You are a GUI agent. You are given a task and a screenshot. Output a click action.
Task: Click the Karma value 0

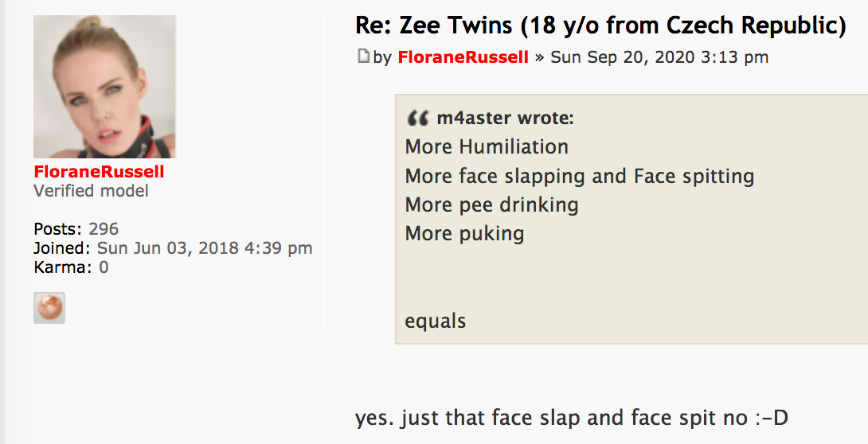point(104,267)
